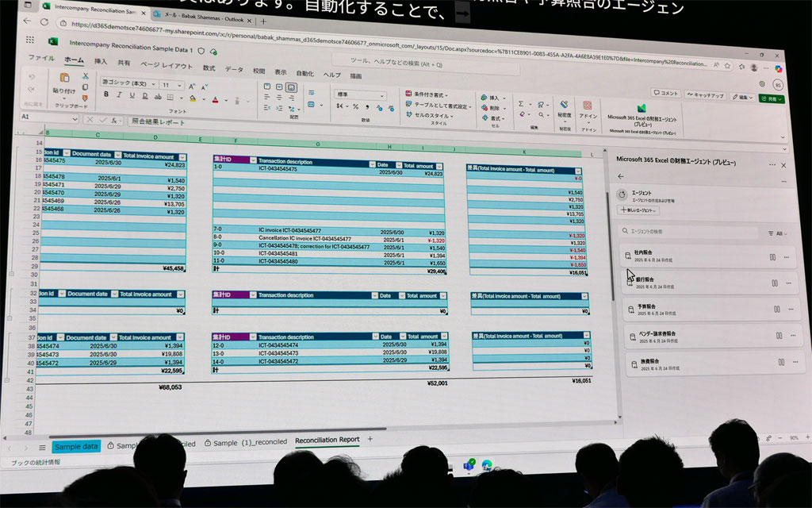Click the back arrow in the agent pane
The width and height of the screenshot is (812, 508).
point(620,177)
